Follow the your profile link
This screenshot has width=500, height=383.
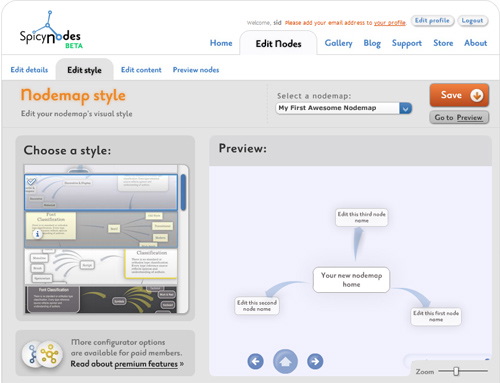tap(389, 23)
